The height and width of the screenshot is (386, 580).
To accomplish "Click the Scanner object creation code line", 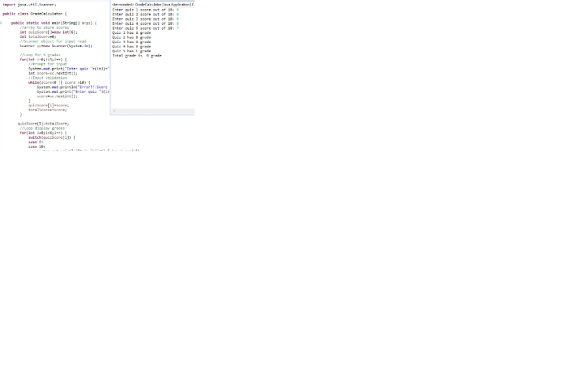I will [x=56, y=46].
